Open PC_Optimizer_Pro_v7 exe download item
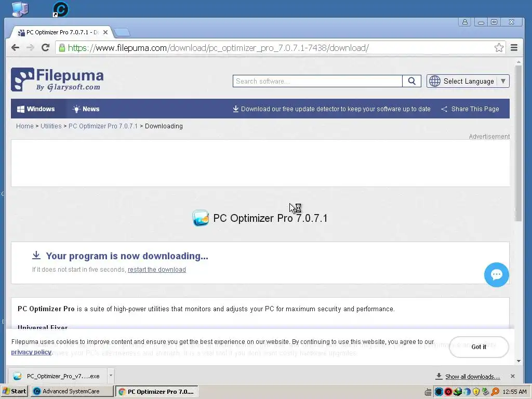The height and width of the screenshot is (399, 532). click(x=57, y=376)
